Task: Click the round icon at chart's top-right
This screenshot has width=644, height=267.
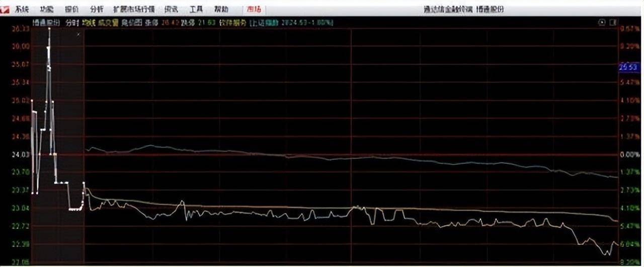Action: pyautogui.click(x=602, y=23)
